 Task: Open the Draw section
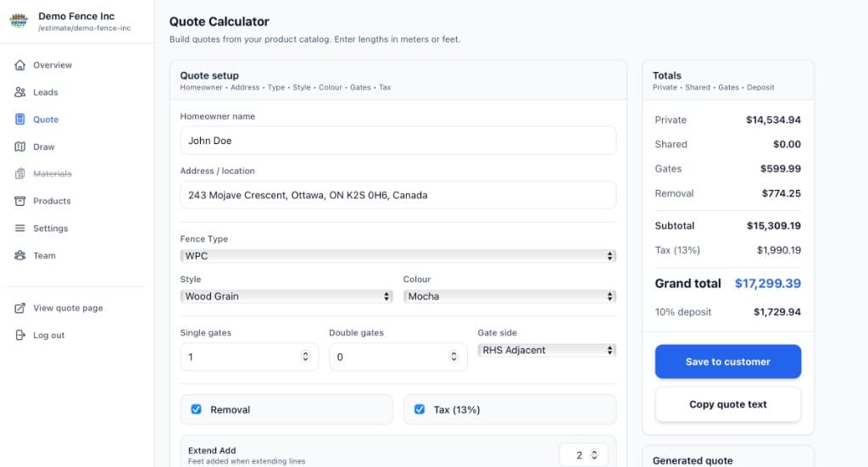click(44, 147)
